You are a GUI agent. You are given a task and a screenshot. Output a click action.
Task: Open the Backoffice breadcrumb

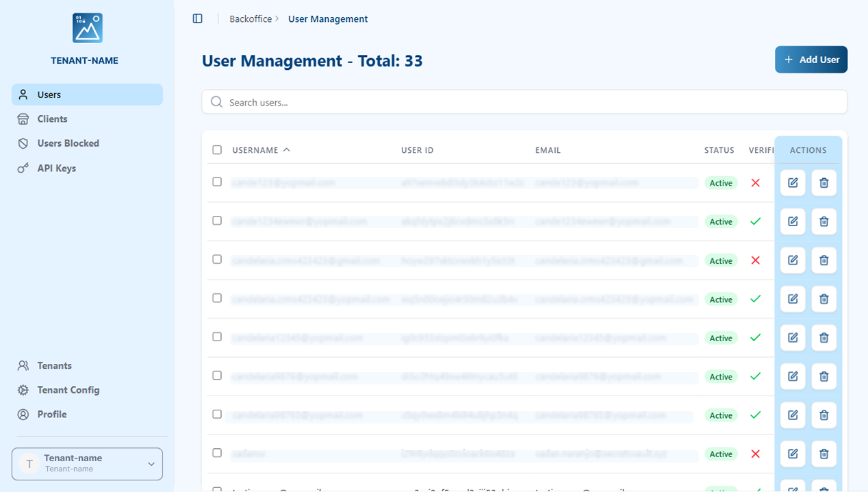click(x=251, y=19)
